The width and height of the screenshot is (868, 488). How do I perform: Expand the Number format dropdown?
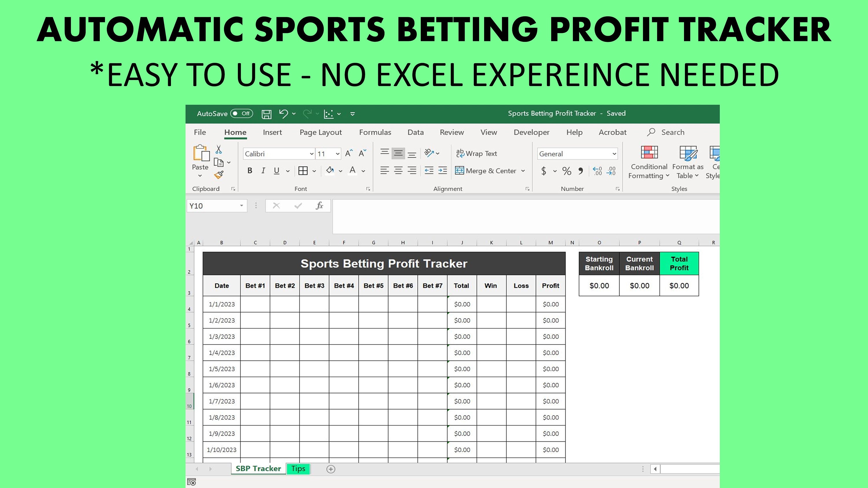(x=614, y=154)
